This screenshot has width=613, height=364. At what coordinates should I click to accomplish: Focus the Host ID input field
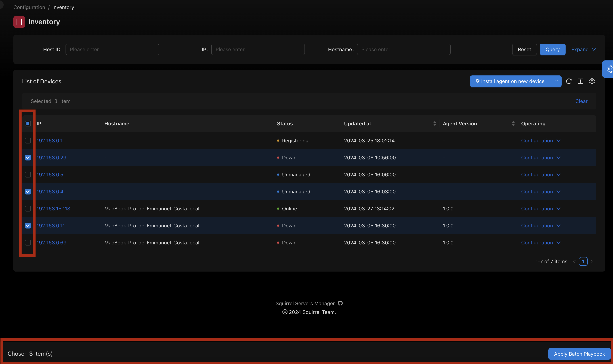point(112,49)
